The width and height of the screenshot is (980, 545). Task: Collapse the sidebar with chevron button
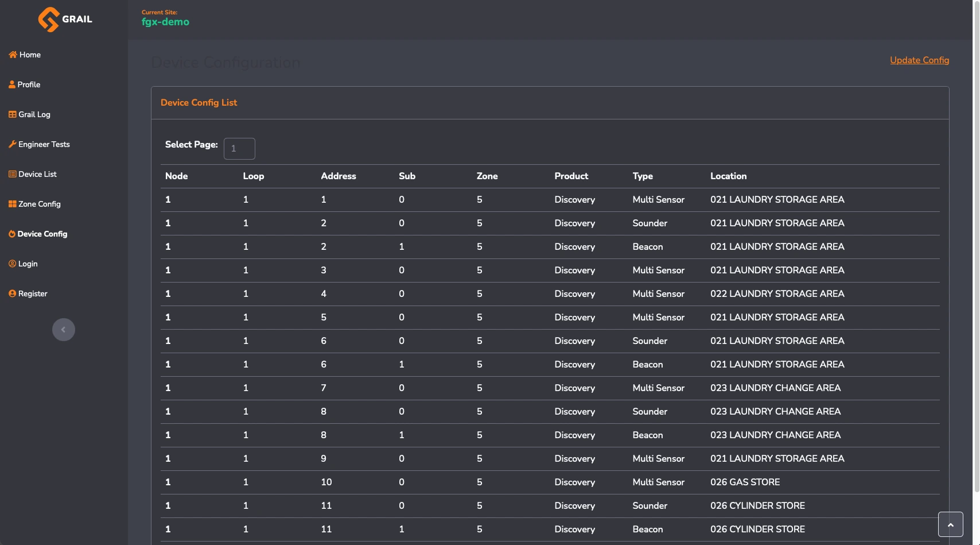pos(64,330)
